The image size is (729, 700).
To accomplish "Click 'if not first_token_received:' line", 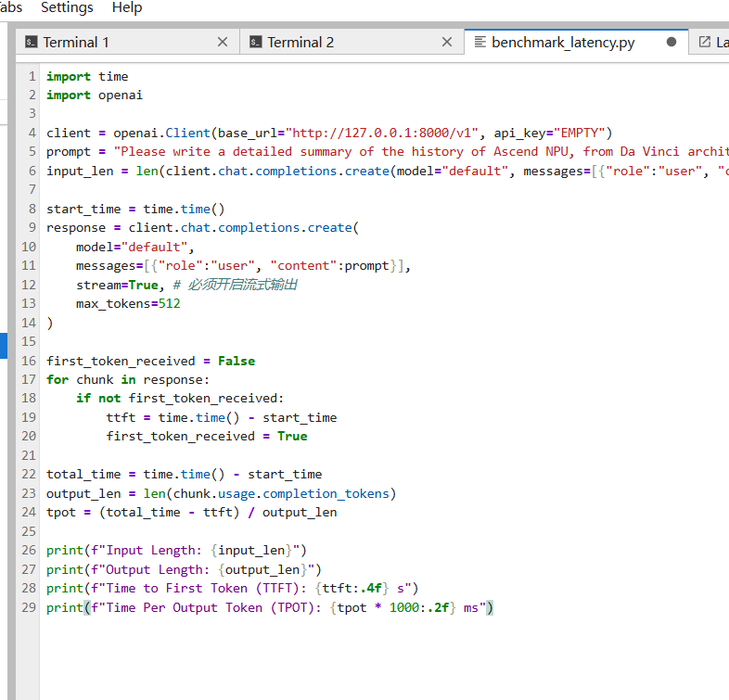I will (180, 399).
